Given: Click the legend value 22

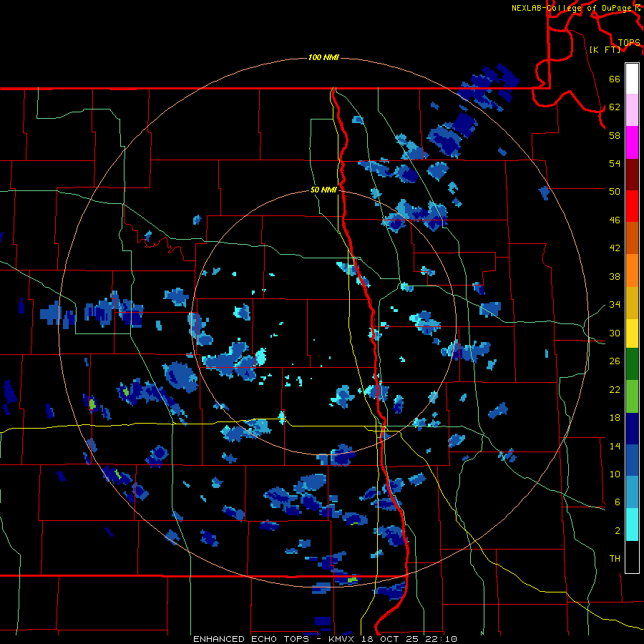Looking at the screenshot, I should [615, 389].
